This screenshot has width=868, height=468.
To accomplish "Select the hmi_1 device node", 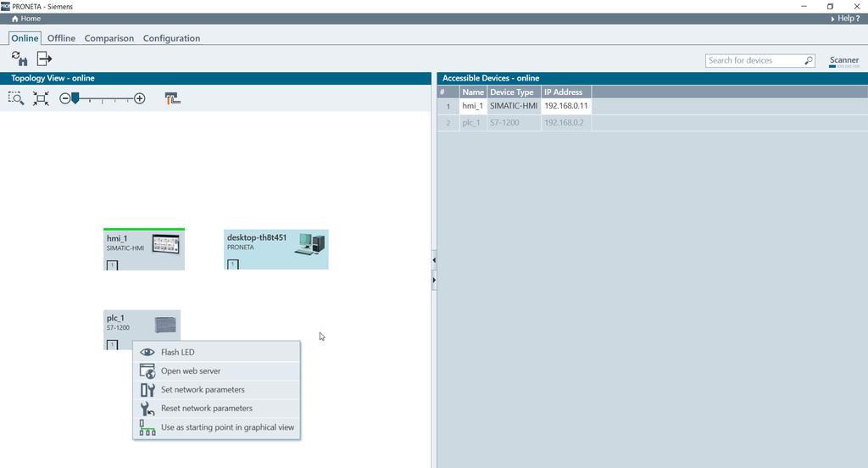I will (144, 249).
